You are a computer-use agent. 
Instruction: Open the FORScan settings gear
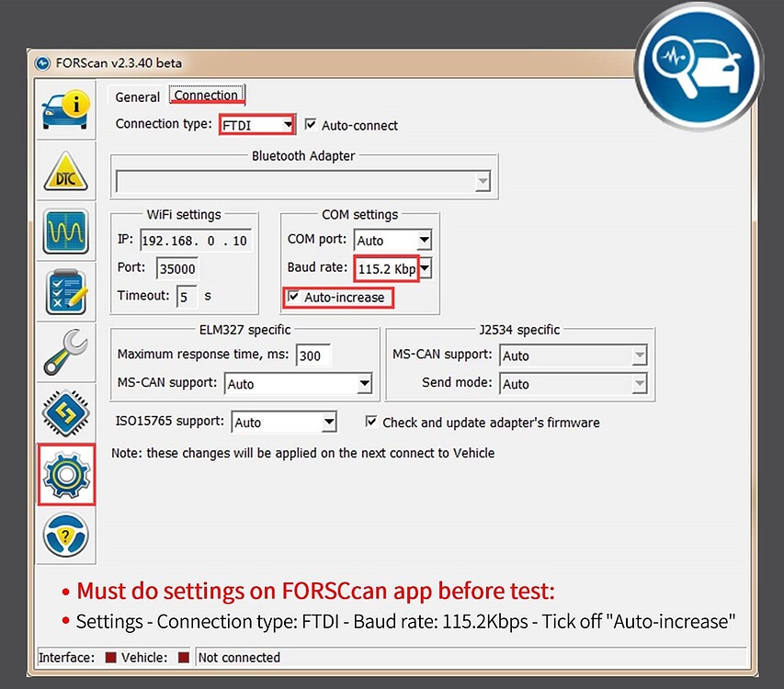[65, 475]
